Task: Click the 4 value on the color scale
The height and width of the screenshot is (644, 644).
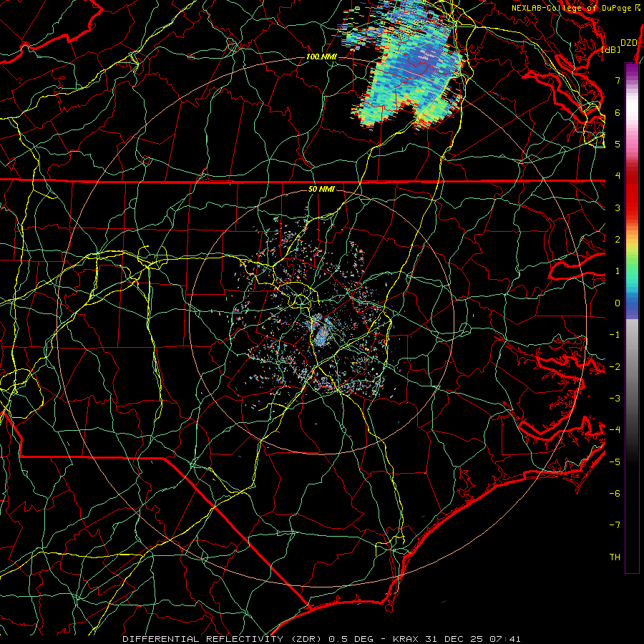Action: 618,176
